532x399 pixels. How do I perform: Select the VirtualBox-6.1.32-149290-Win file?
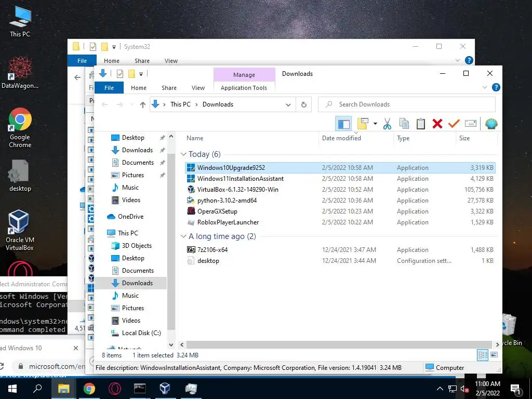point(340,190)
